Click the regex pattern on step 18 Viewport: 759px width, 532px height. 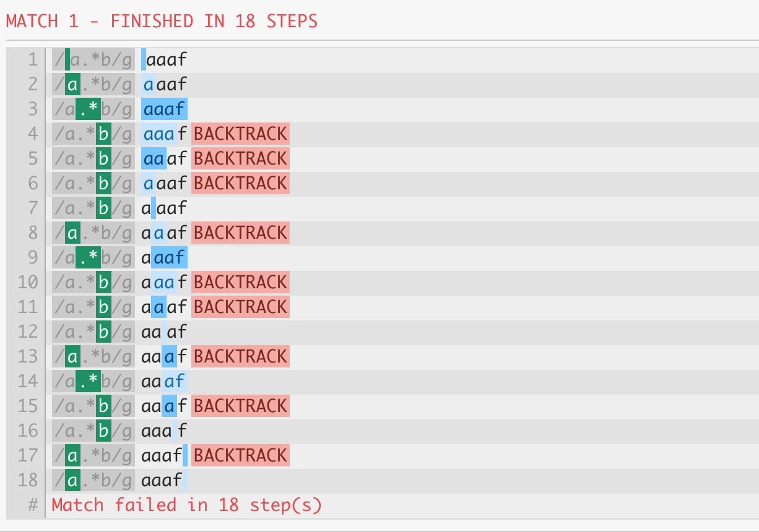(93, 481)
